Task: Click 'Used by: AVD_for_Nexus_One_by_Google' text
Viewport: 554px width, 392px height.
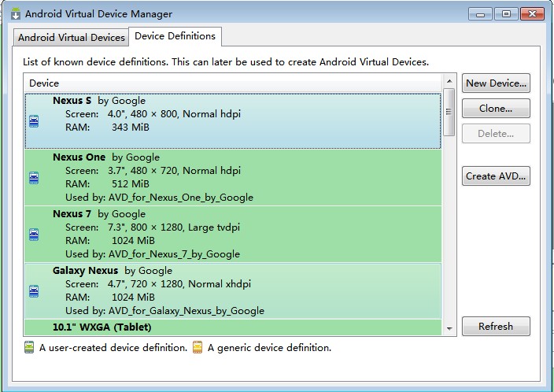Action: coord(159,198)
